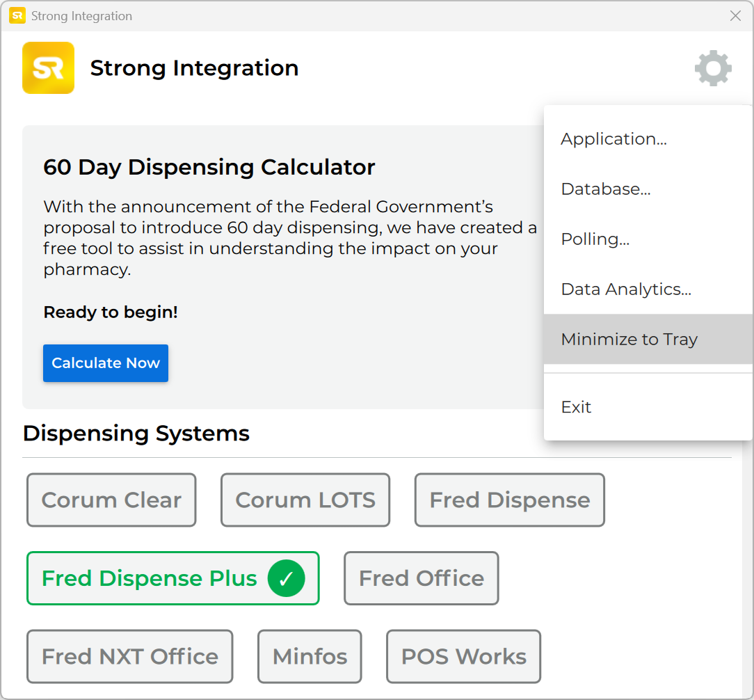
Task: Choose Data Analytics... from the menu
Action: pyautogui.click(x=648, y=289)
